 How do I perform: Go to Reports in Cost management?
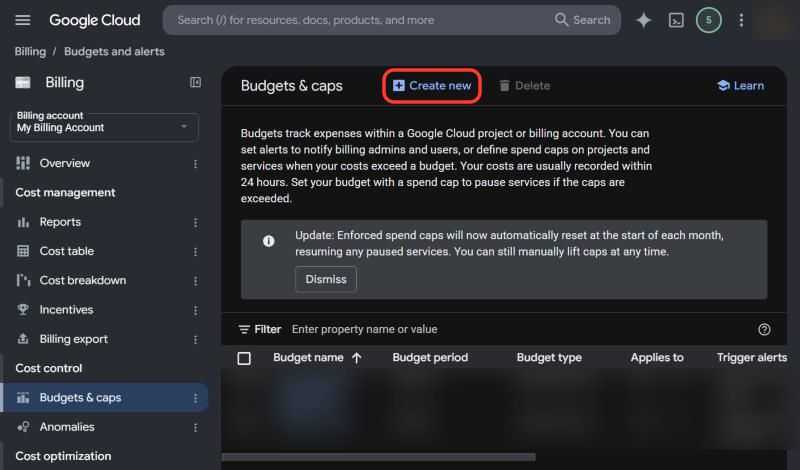coord(60,222)
